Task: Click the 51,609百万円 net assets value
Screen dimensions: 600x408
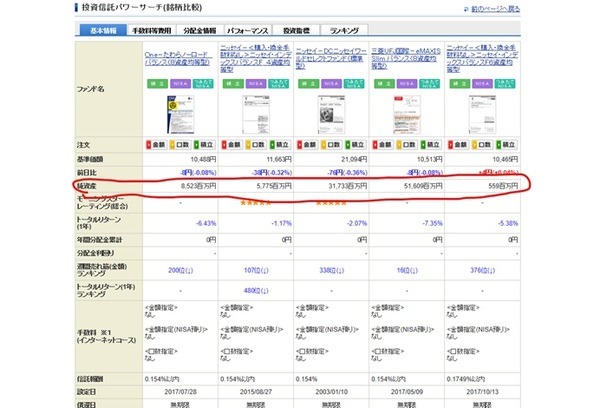Action: click(423, 186)
